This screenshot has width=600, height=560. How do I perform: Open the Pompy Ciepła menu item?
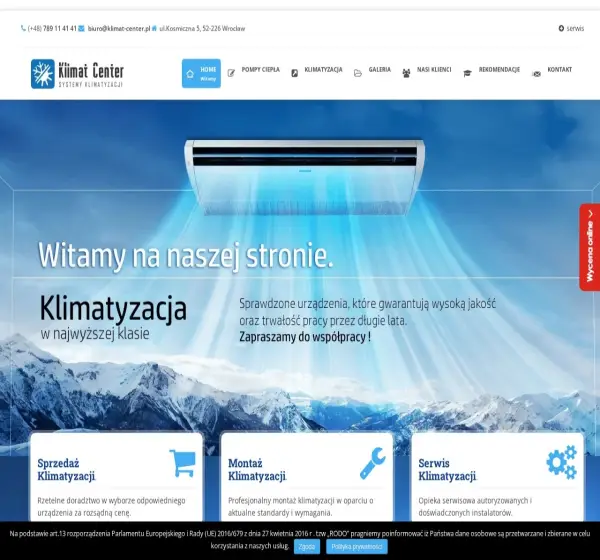[254, 71]
